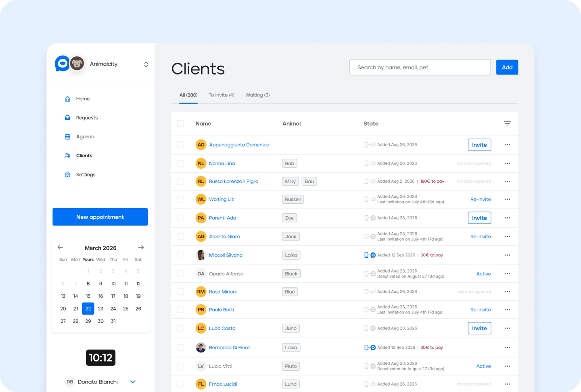Check the box for Waiting Liz

click(x=181, y=199)
